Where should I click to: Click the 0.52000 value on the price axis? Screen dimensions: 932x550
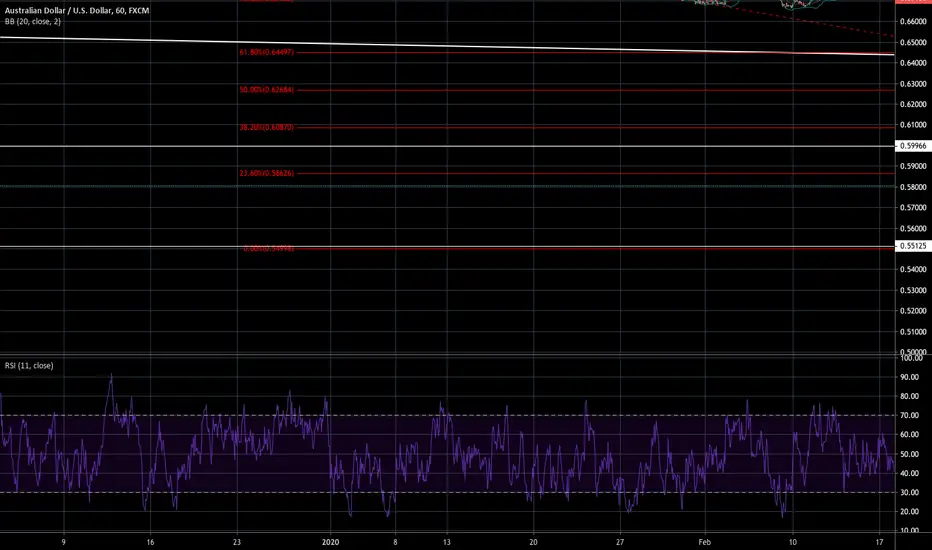tap(914, 311)
